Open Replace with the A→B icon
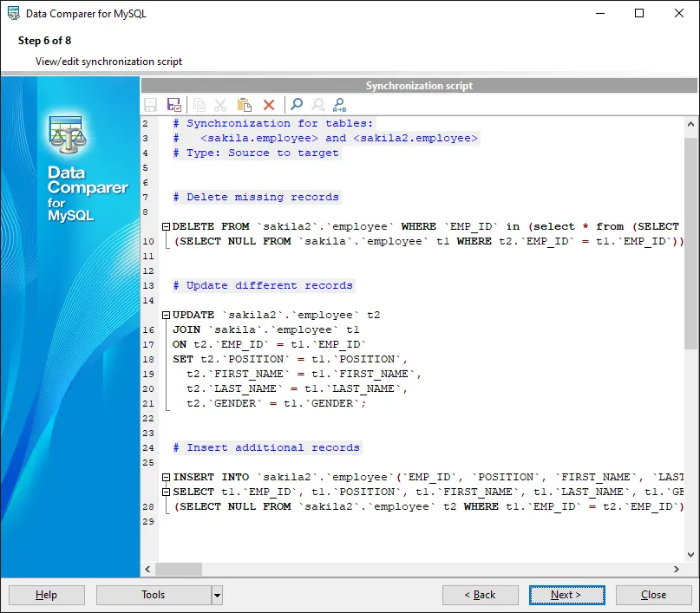 pos(339,105)
